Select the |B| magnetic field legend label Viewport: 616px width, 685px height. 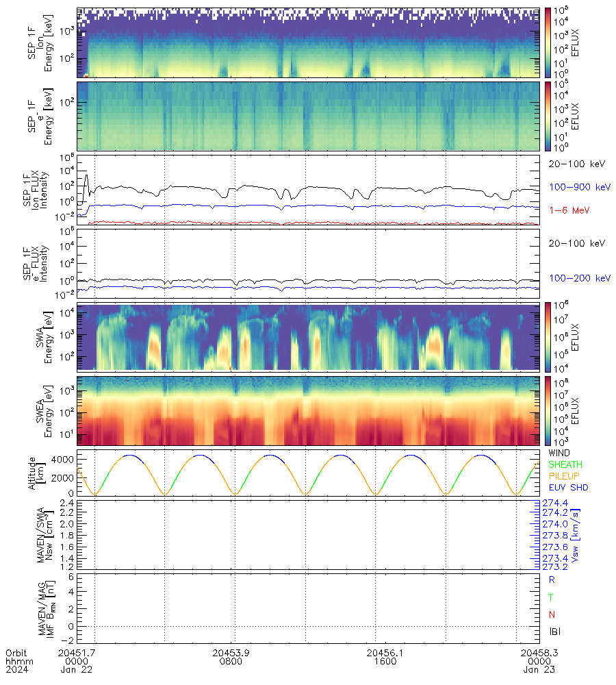[555, 632]
